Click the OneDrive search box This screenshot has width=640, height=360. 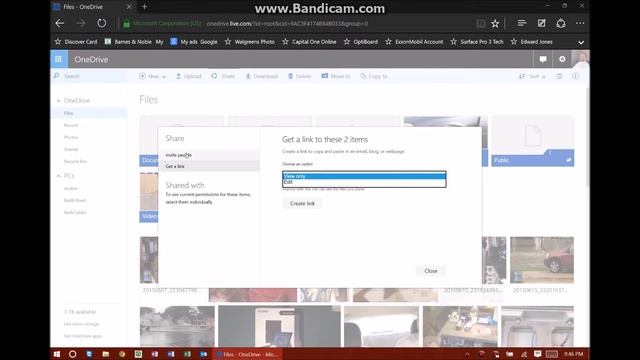90,76
